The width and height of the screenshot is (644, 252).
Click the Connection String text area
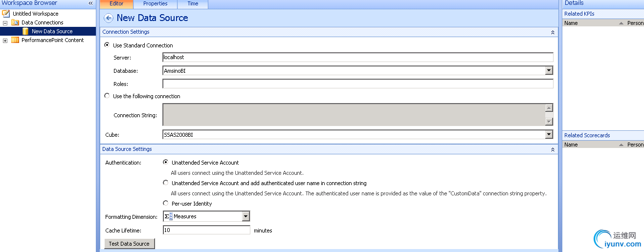tap(354, 115)
